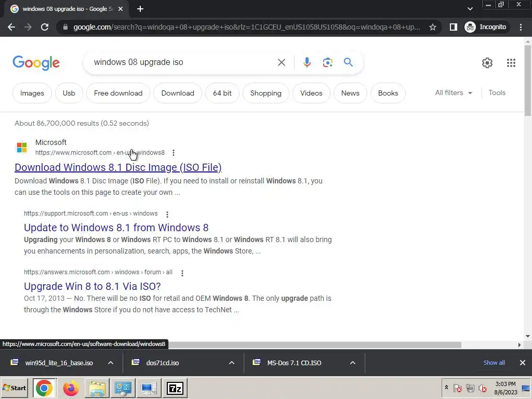This screenshot has width=532, height=399.
Task: Open more options for Microsoft result
Action: pos(174,153)
